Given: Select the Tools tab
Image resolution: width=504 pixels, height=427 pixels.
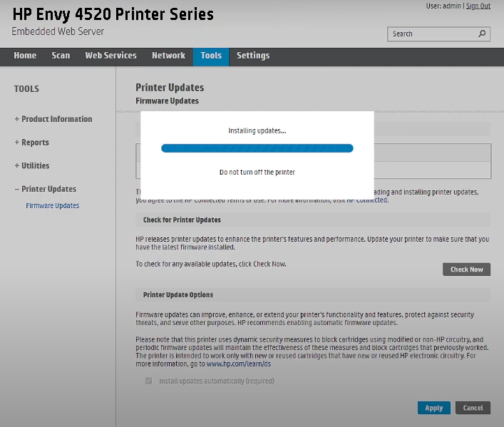Looking at the screenshot, I should (211, 56).
